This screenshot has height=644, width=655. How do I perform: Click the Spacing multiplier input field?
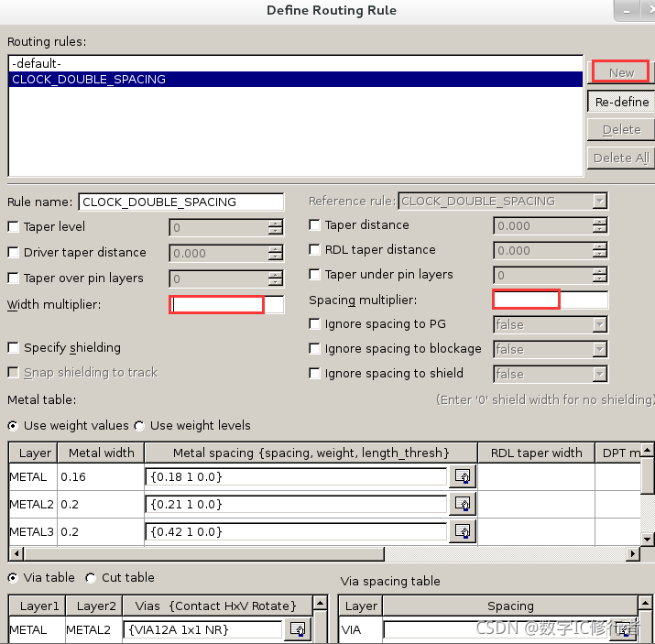click(551, 300)
